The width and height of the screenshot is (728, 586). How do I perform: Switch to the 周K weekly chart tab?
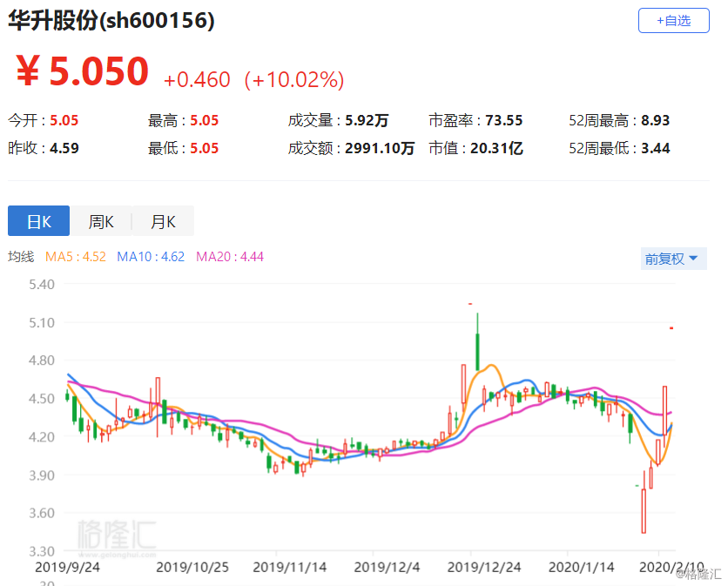click(101, 220)
